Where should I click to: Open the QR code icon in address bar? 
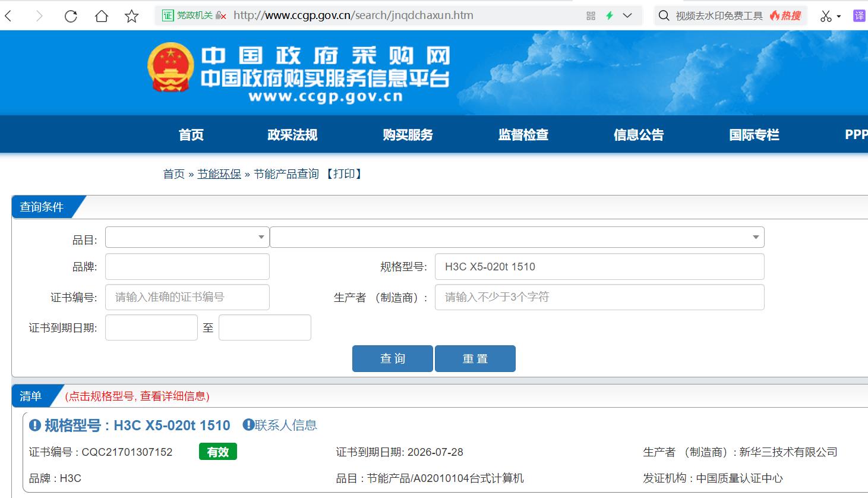tap(591, 16)
